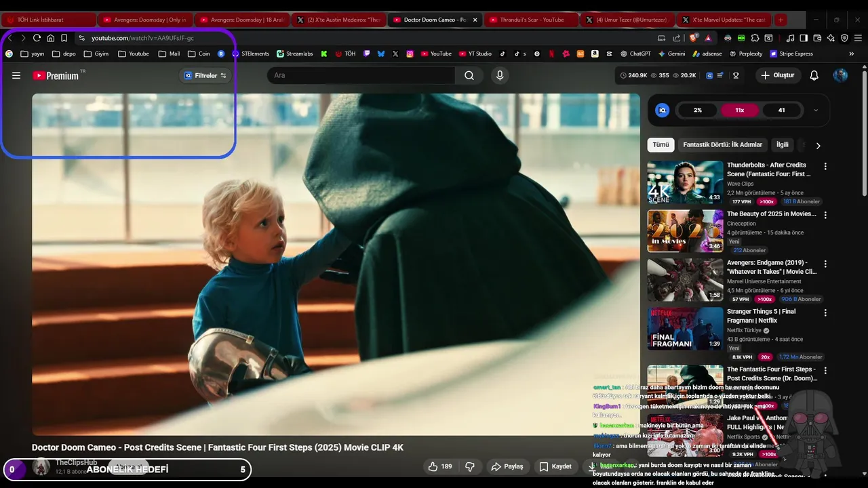Open options for Beauty of 2025 video
The width and height of the screenshot is (868, 488).
pos(825,215)
